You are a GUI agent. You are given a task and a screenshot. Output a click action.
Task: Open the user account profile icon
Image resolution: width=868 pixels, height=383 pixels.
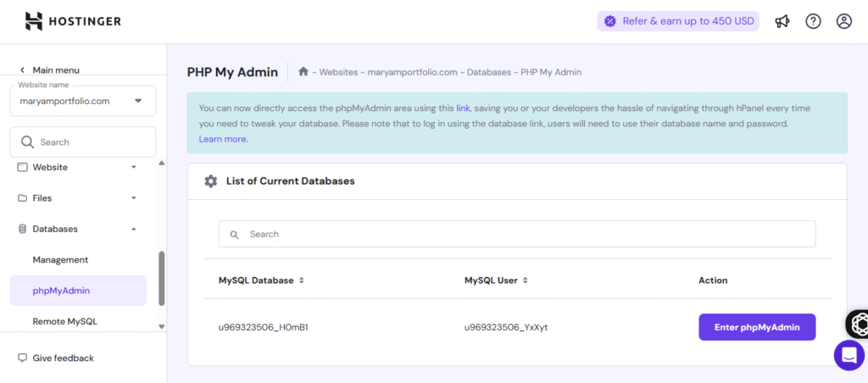843,21
